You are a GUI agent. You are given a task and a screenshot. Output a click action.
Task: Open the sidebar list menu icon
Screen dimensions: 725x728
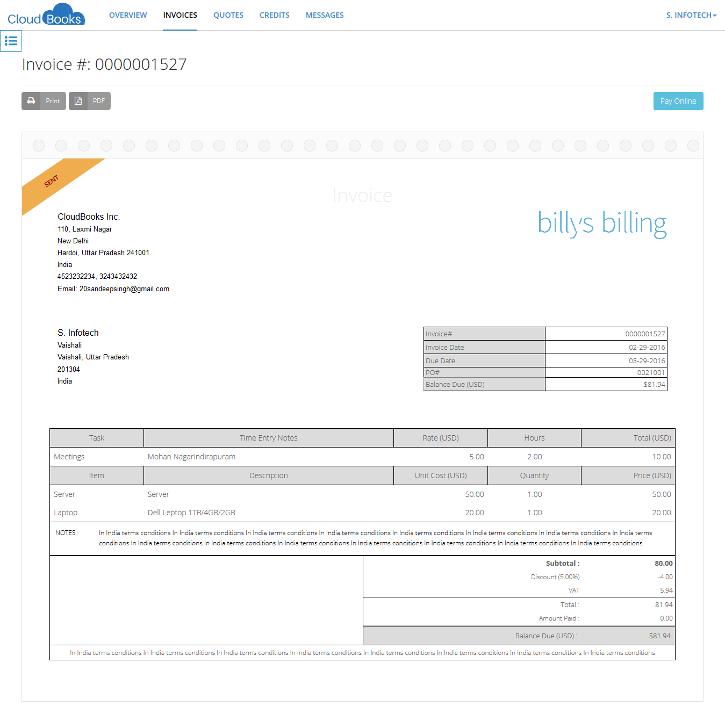[11, 41]
